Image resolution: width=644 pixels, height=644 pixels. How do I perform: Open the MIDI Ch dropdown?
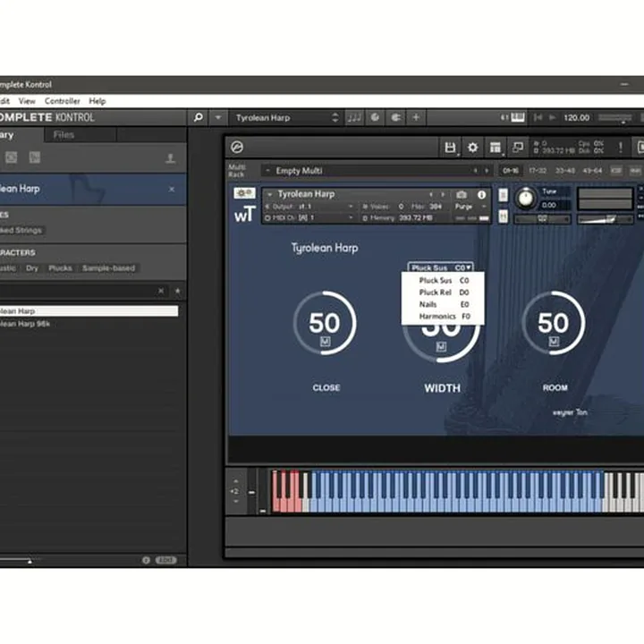[x=309, y=217]
